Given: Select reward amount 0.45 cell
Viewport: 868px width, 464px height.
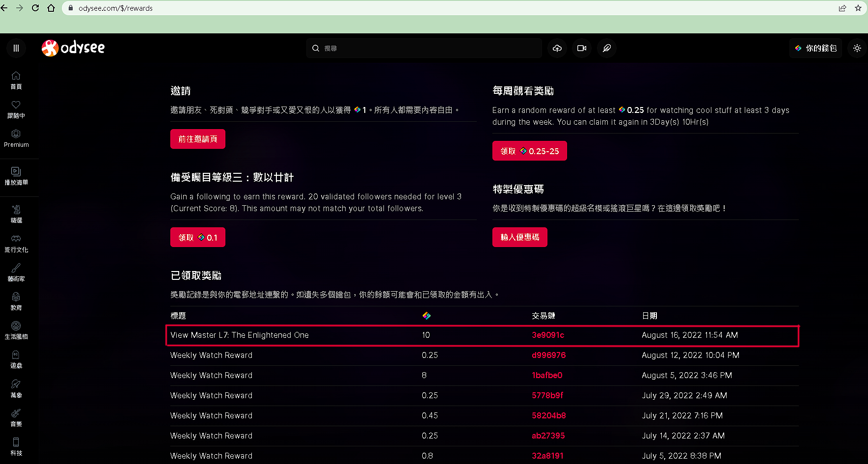Looking at the screenshot, I should pos(430,415).
